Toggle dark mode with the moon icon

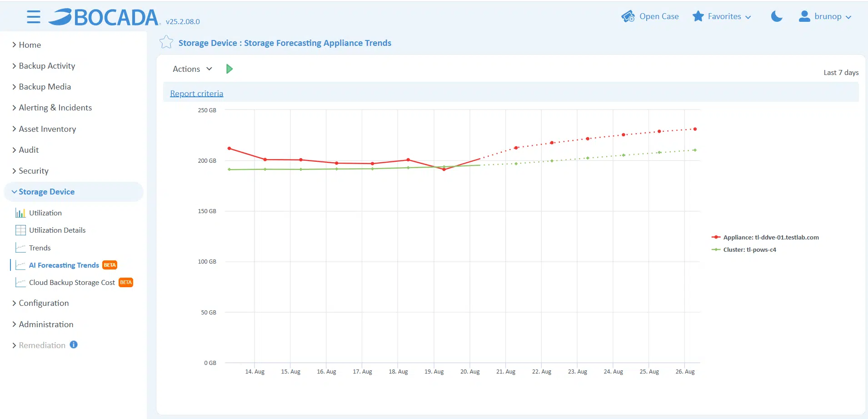click(x=777, y=16)
